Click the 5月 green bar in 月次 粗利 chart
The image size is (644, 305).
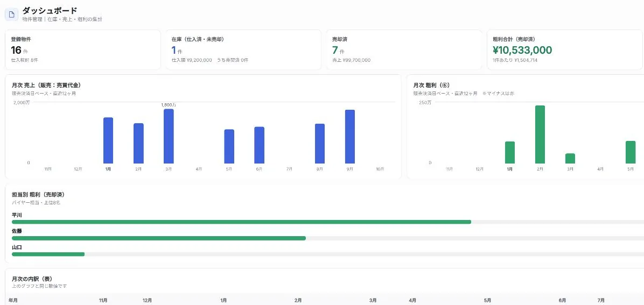pos(631,152)
